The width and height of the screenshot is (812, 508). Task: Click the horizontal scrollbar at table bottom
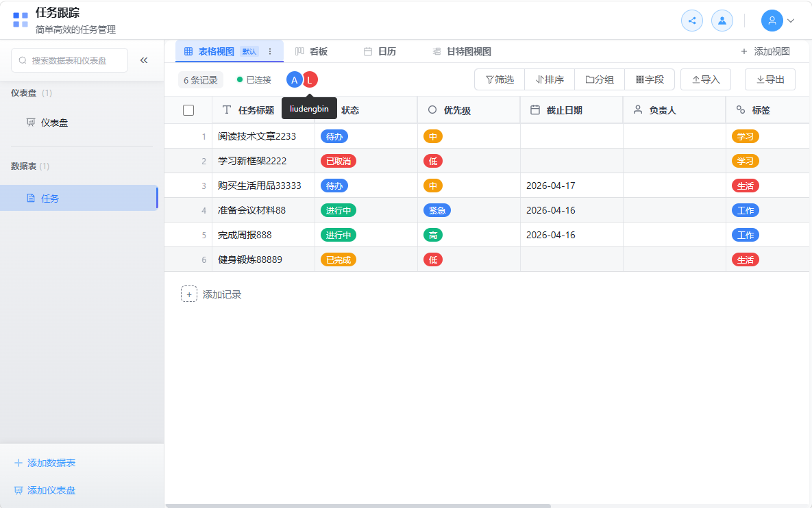click(x=358, y=506)
